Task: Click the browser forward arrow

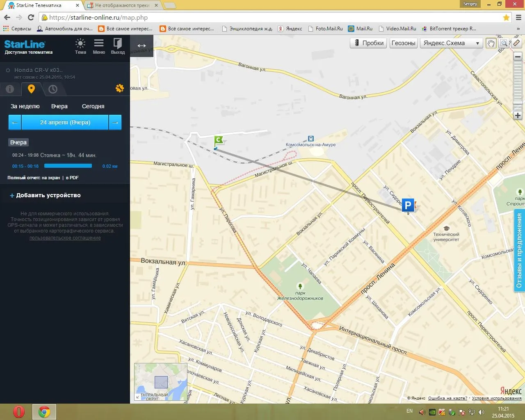Action: tap(19, 17)
